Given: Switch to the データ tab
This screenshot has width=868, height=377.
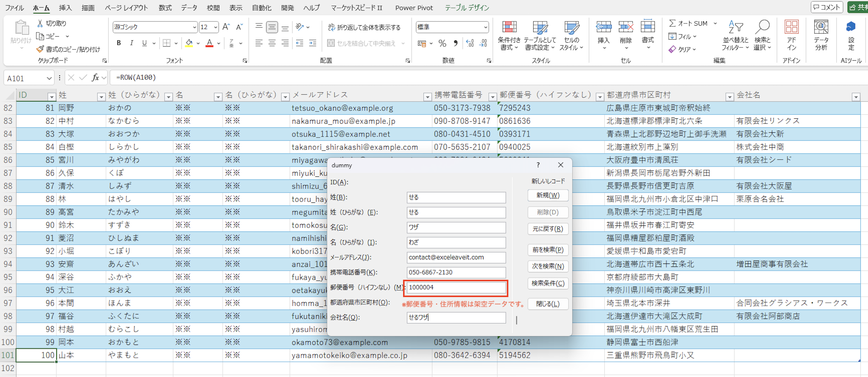Looking at the screenshot, I should click(x=189, y=8).
